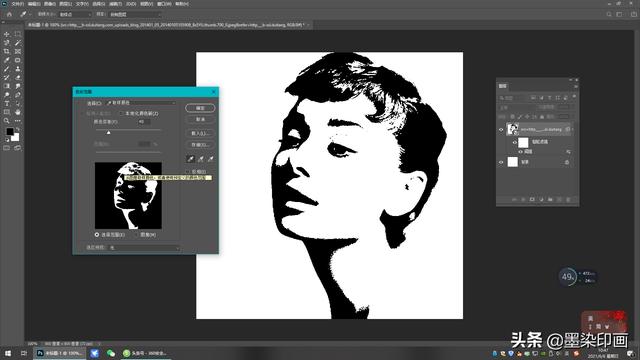Select the Frame tool
Image resolution: width=640 pixels, height=360 pixels.
[x=18, y=51]
